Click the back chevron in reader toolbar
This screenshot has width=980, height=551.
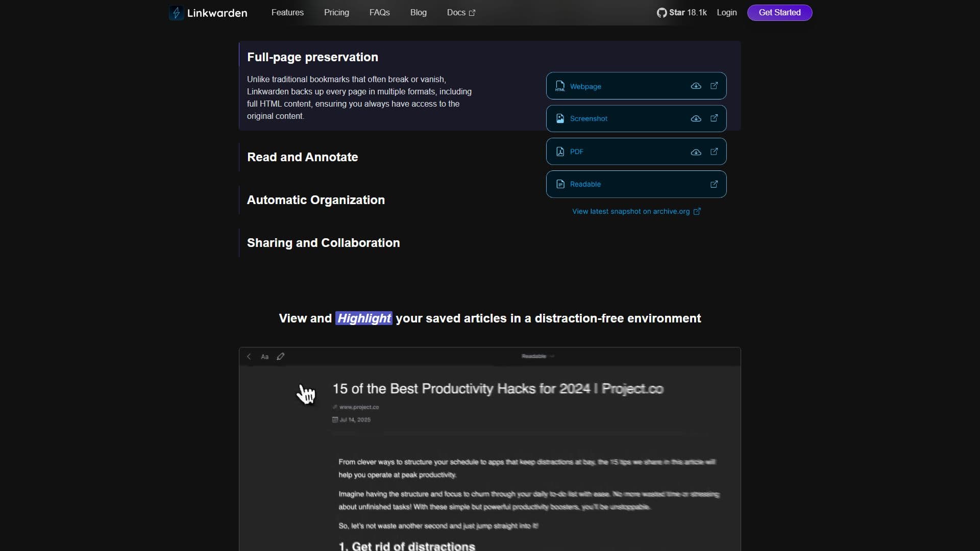(249, 357)
